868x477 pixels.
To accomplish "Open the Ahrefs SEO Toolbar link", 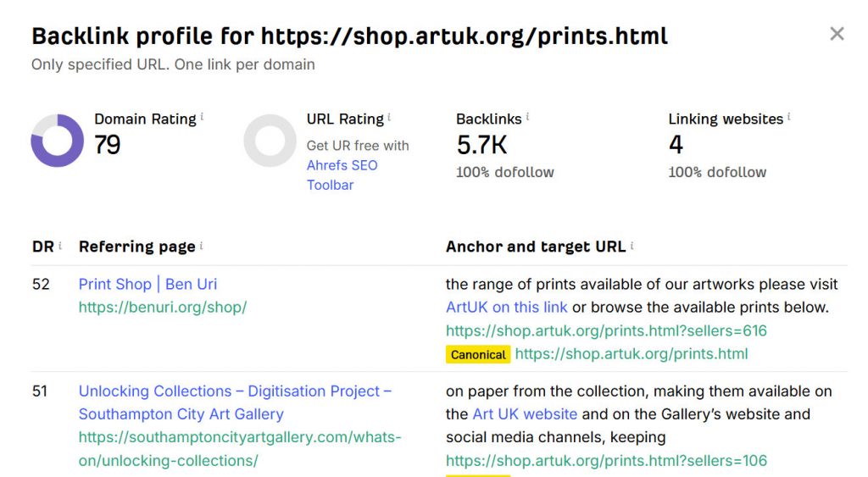I will [342, 175].
